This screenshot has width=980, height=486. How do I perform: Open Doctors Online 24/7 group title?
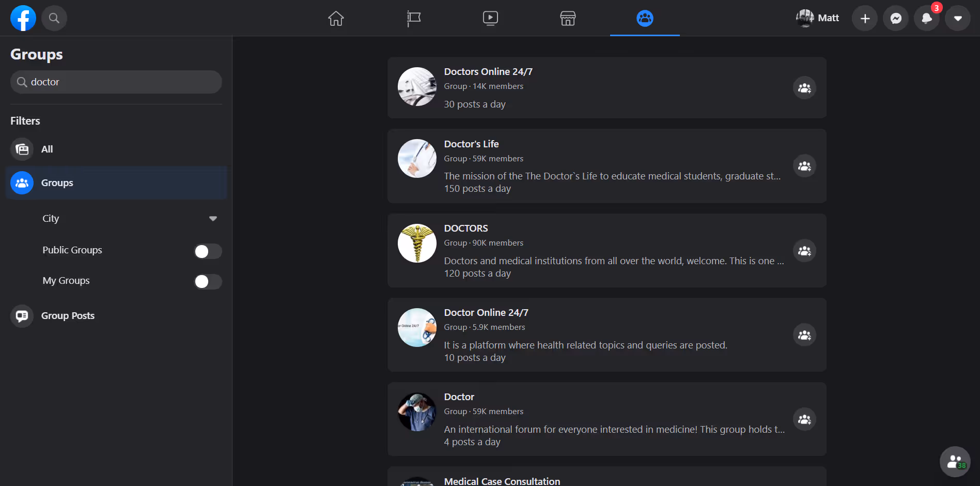[x=488, y=71]
